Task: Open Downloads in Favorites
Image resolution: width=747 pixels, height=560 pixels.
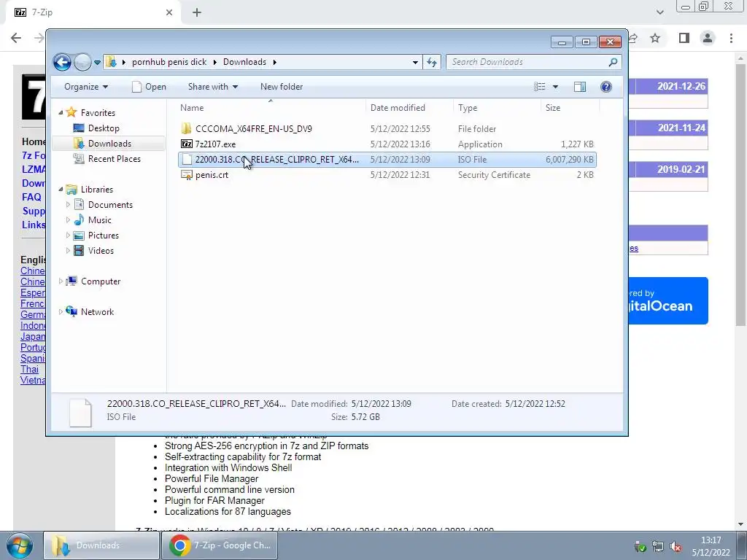Action: (x=109, y=144)
